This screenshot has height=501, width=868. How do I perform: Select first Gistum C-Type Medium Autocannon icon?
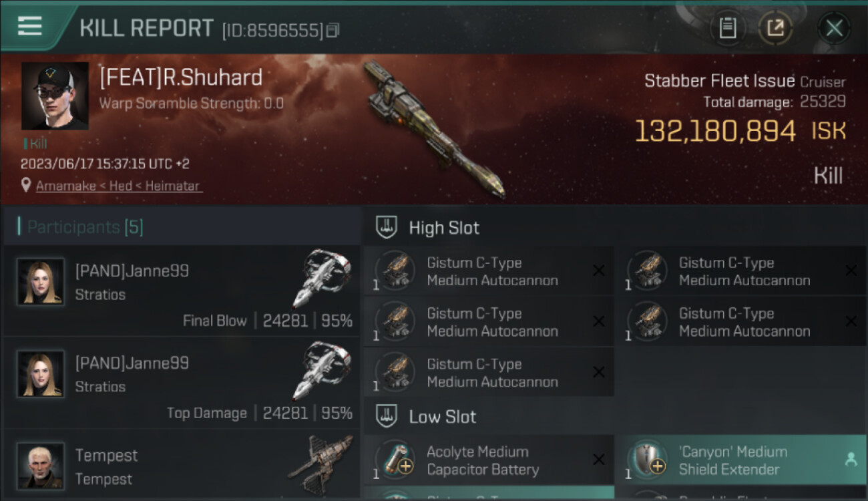395,271
